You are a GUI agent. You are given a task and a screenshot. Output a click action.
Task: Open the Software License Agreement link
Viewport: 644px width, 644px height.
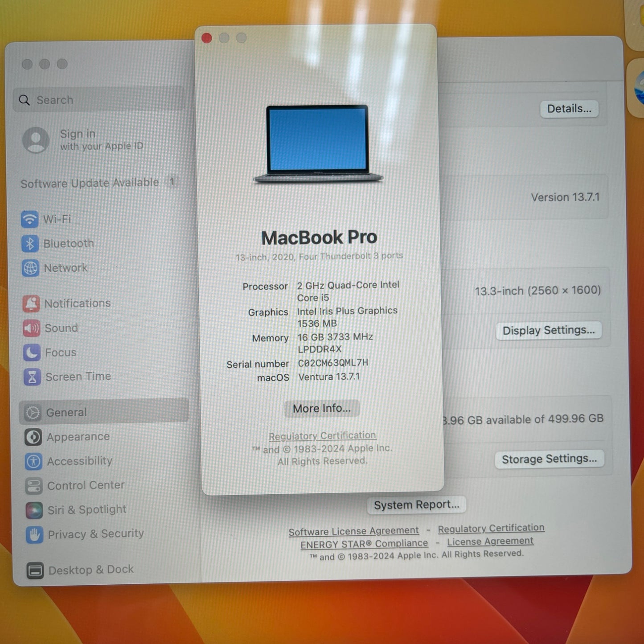353,531
